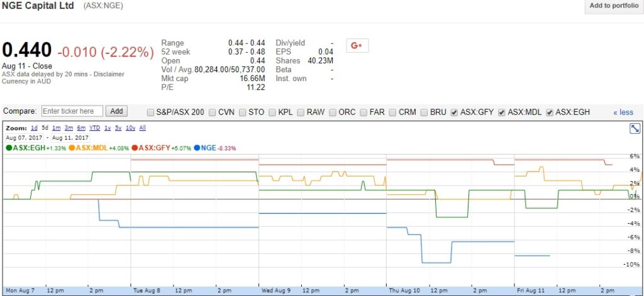Image resolution: width=644 pixels, height=296 pixels.
Task: Click the Aug 11, 2017 end date field
Action: click(x=70, y=138)
